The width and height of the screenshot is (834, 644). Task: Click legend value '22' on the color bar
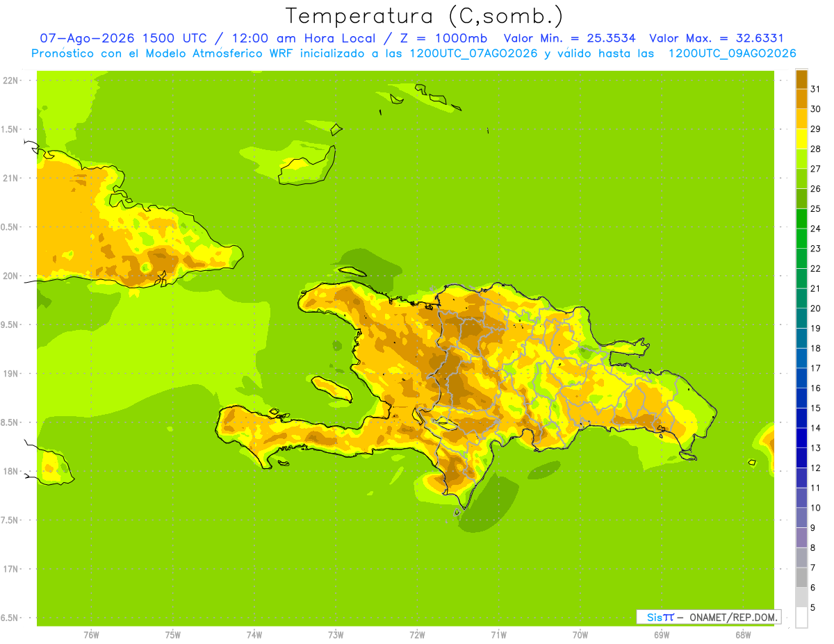815,268
